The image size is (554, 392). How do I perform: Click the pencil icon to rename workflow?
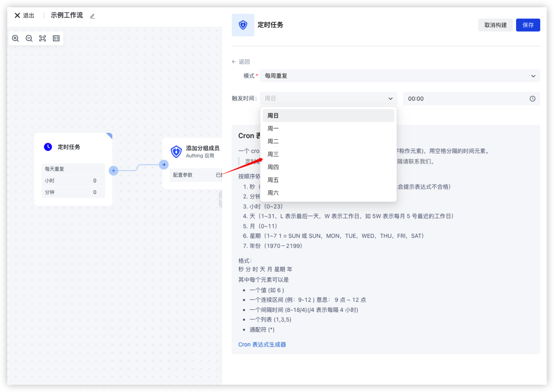93,16
